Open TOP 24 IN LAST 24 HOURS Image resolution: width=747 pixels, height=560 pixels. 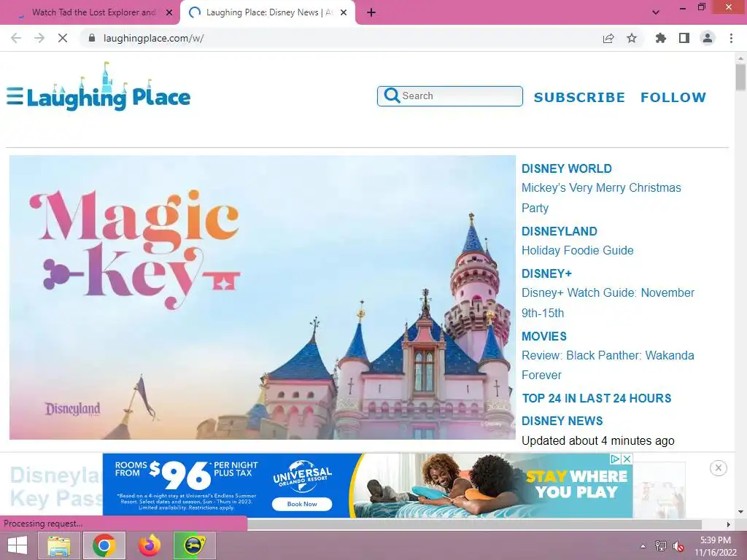point(597,398)
